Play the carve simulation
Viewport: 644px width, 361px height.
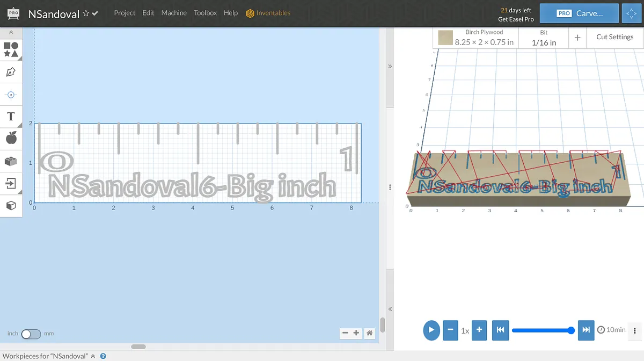click(431, 330)
